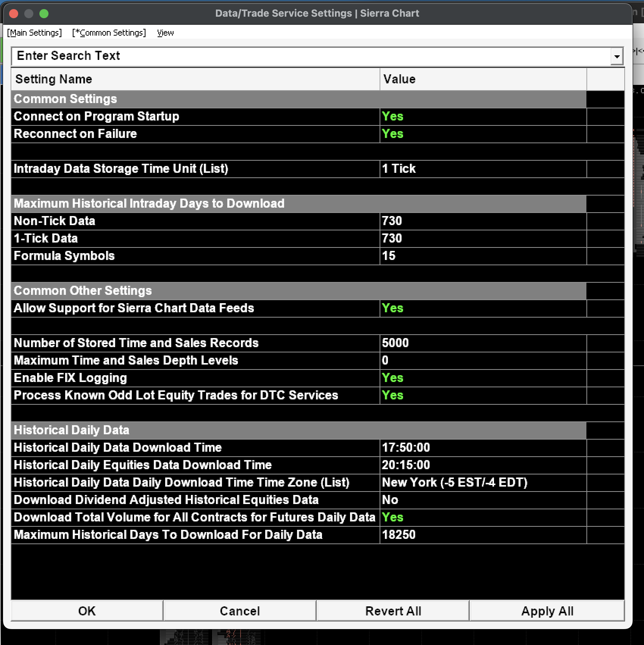Image resolution: width=644 pixels, height=645 pixels.
Task: Click the Cancel button
Action: click(240, 611)
